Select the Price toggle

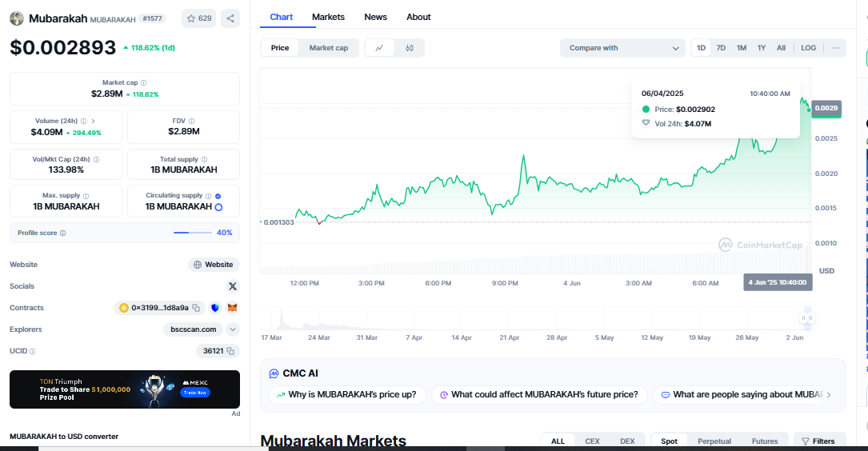pos(279,48)
